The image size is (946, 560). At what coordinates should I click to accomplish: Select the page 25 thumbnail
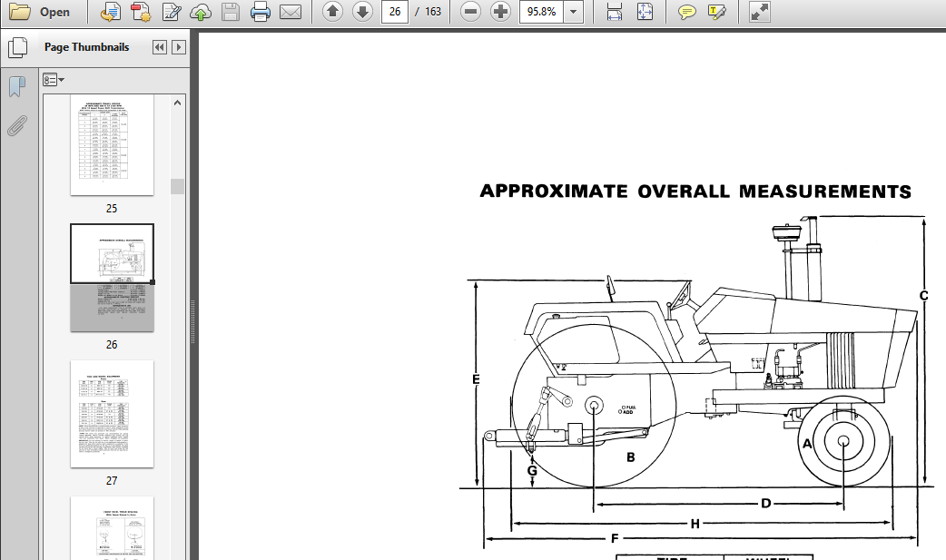coord(112,145)
